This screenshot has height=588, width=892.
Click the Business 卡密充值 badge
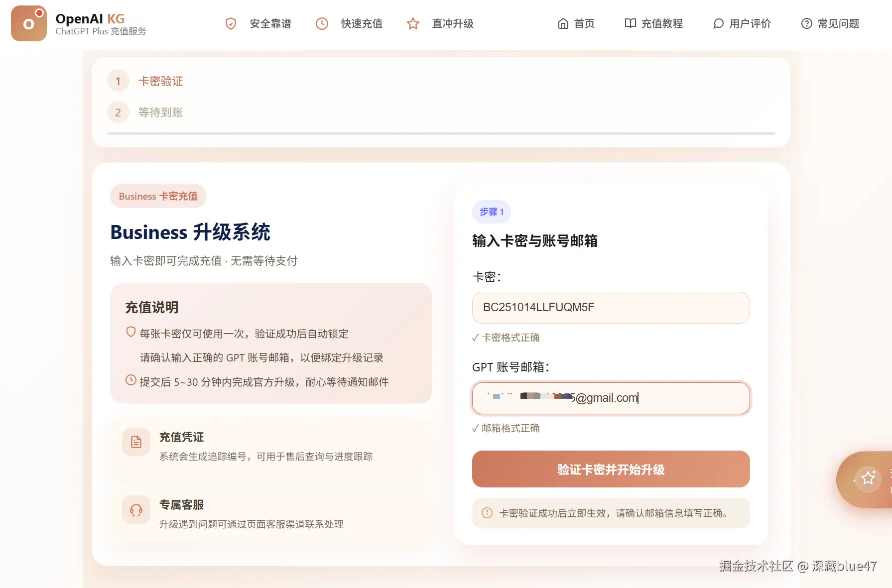(158, 196)
